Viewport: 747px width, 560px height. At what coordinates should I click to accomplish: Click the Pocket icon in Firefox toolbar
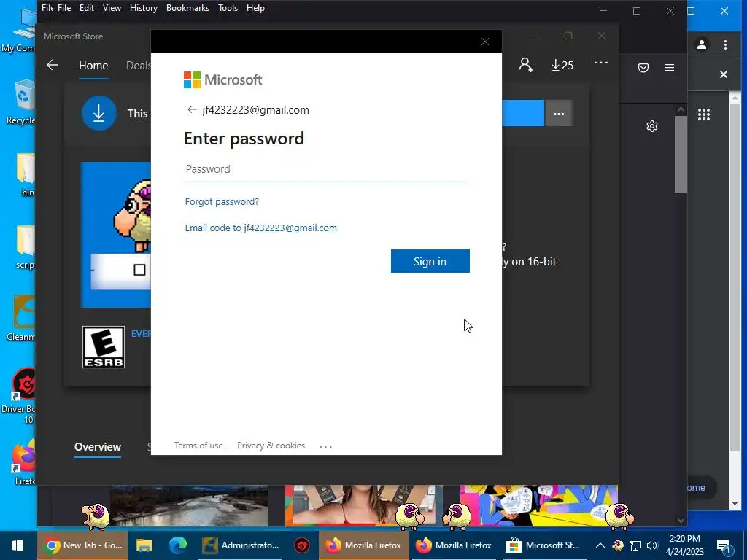[643, 68]
